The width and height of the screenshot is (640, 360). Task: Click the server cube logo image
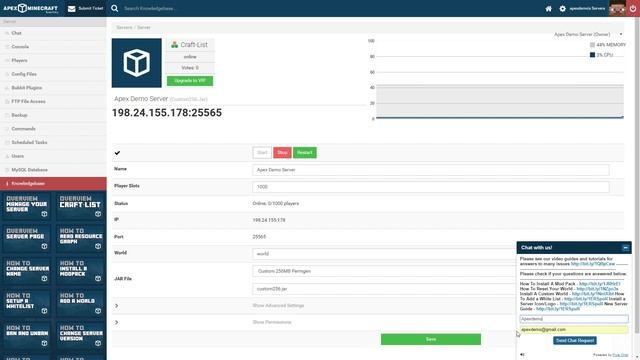coord(137,63)
